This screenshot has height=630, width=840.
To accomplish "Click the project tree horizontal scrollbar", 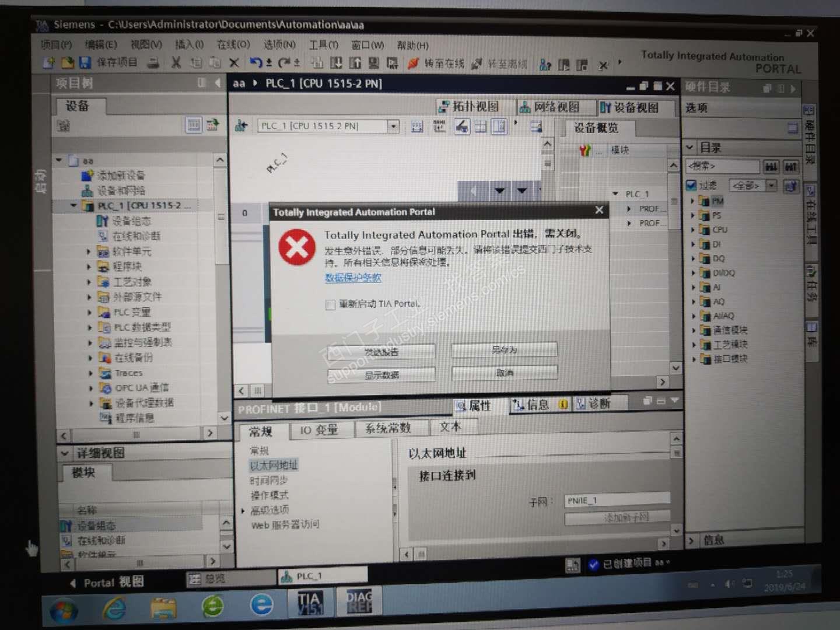I will (x=136, y=434).
